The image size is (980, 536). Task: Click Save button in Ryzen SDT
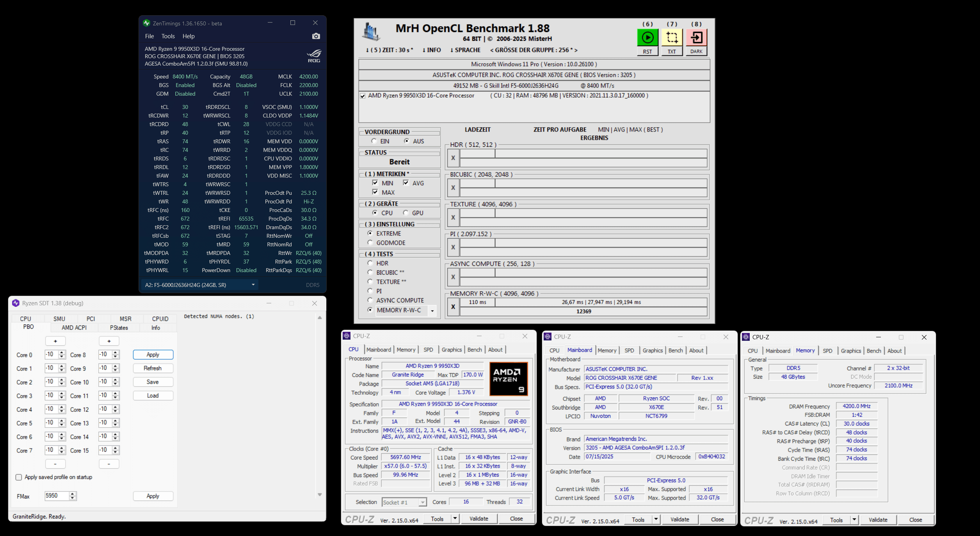153,382
